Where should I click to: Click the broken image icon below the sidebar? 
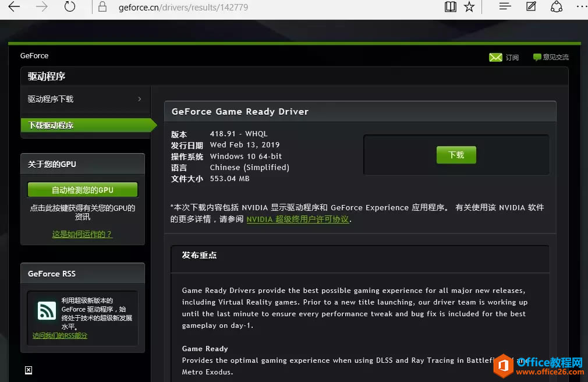[29, 370]
